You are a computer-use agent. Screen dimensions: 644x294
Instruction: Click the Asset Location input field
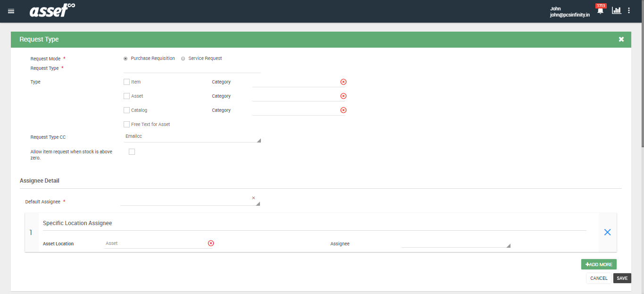(x=155, y=244)
